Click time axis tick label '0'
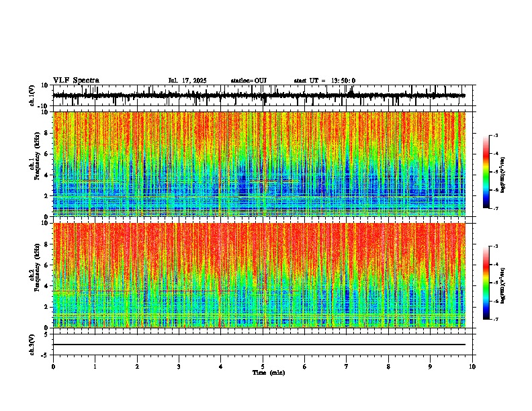The image size is (532, 411). (53, 367)
